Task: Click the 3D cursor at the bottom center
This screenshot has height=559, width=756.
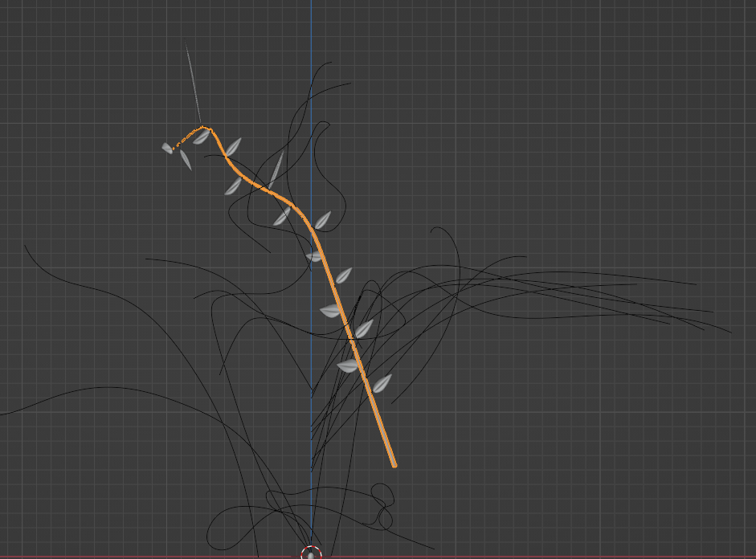Action: pos(311,553)
